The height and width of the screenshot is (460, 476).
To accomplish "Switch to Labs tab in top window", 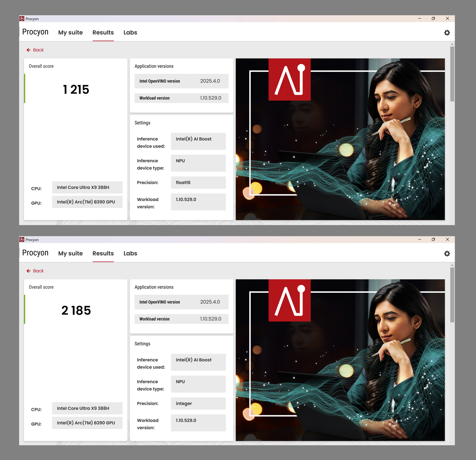I will coord(130,33).
